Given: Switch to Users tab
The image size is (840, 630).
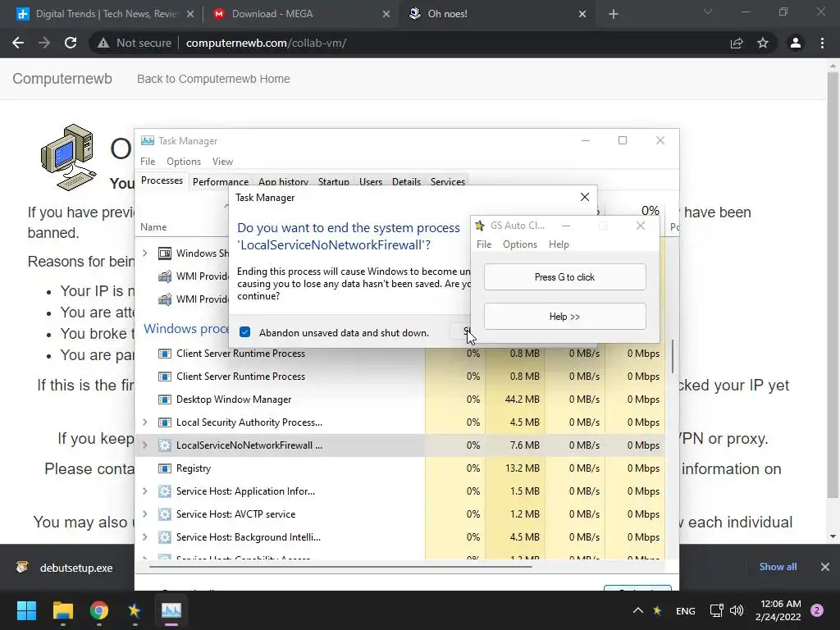Looking at the screenshot, I should coord(371,181).
